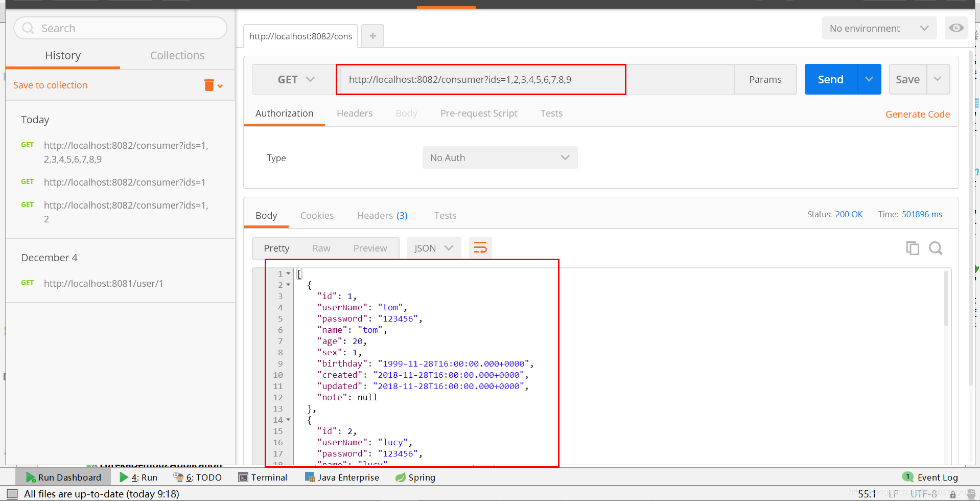This screenshot has width=980, height=501.
Task: Switch response view to Raw
Action: pyautogui.click(x=321, y=248)
